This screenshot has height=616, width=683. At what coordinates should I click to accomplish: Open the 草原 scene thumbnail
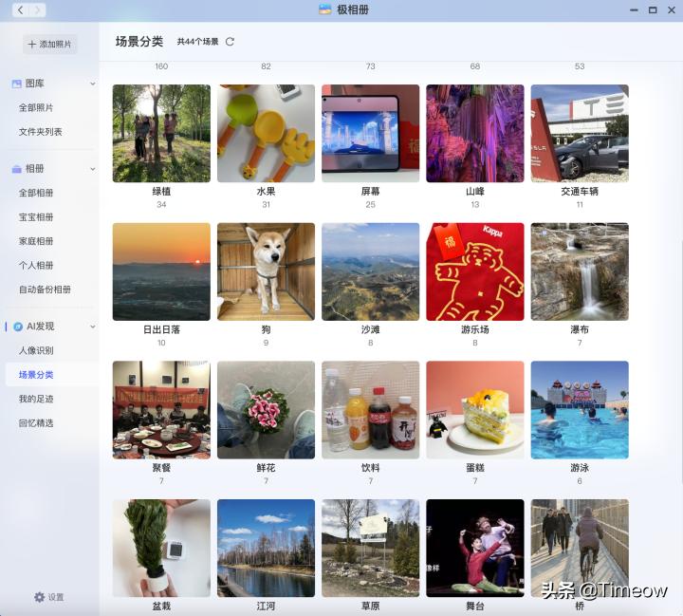click(370, 548)
